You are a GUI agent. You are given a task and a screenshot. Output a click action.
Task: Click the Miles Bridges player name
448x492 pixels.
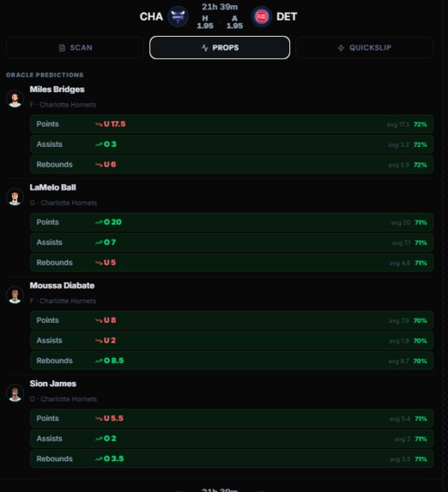[58, 89]
